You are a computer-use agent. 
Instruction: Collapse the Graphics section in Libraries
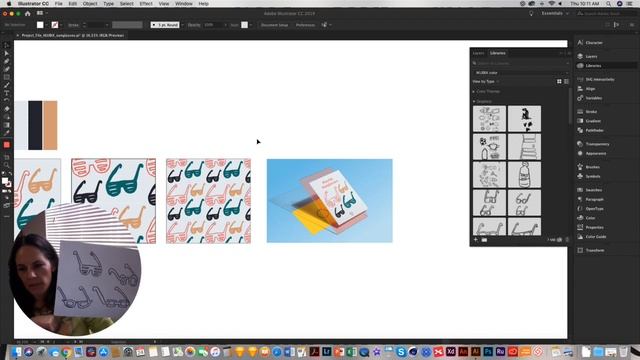point(474,101)
